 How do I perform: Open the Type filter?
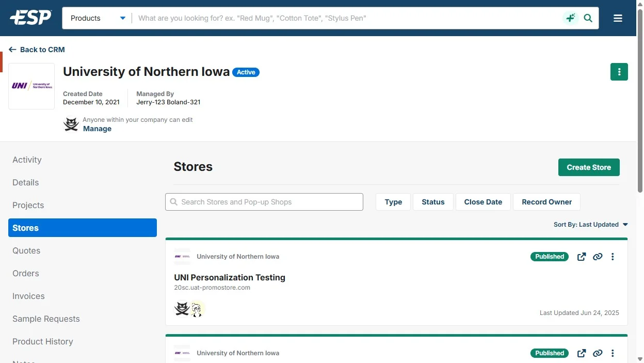(x=393, y=202)
